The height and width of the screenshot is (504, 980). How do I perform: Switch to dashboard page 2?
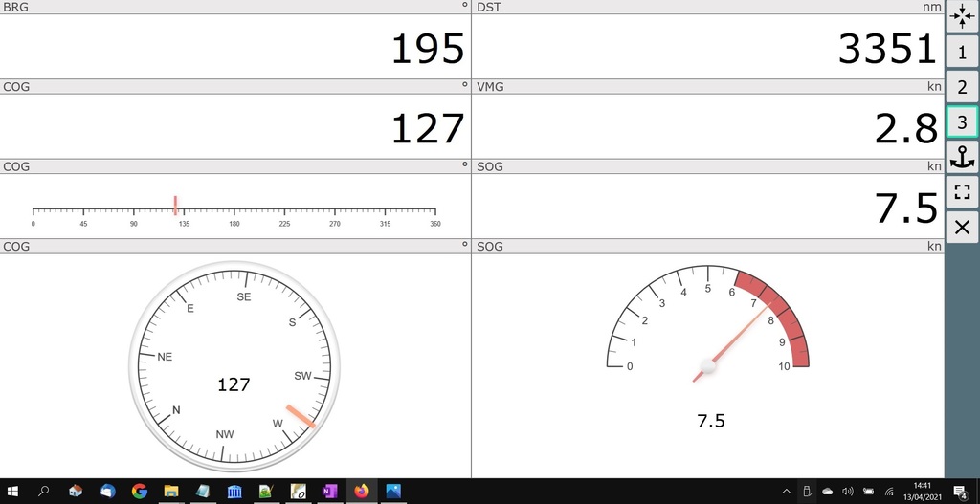pos(962,87)
